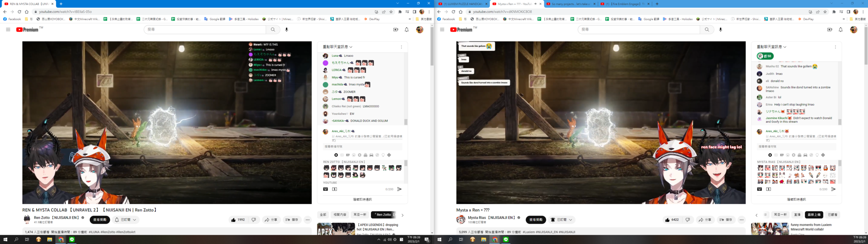
Task: Show hidden system tray icons
Action: [x=378, y=240]
